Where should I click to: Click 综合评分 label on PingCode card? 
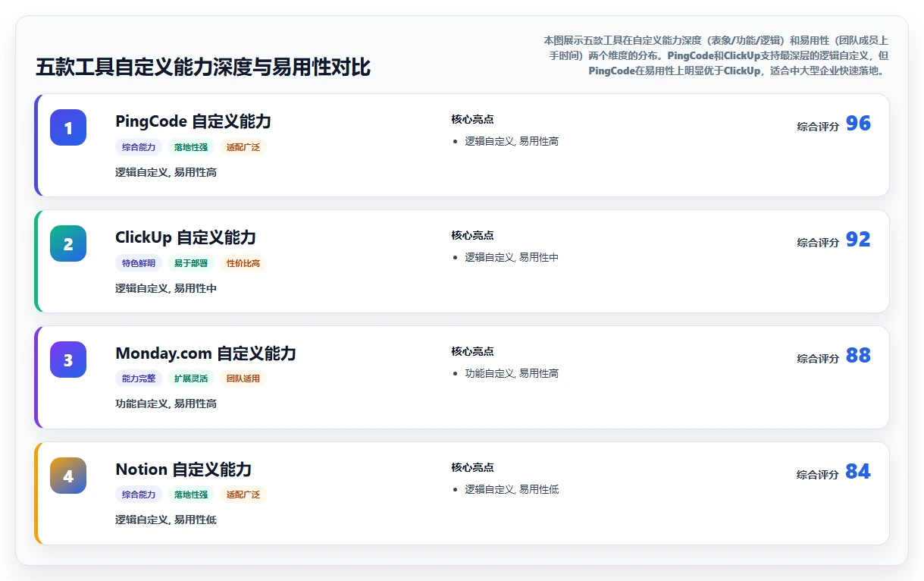[x=818, y=127]
